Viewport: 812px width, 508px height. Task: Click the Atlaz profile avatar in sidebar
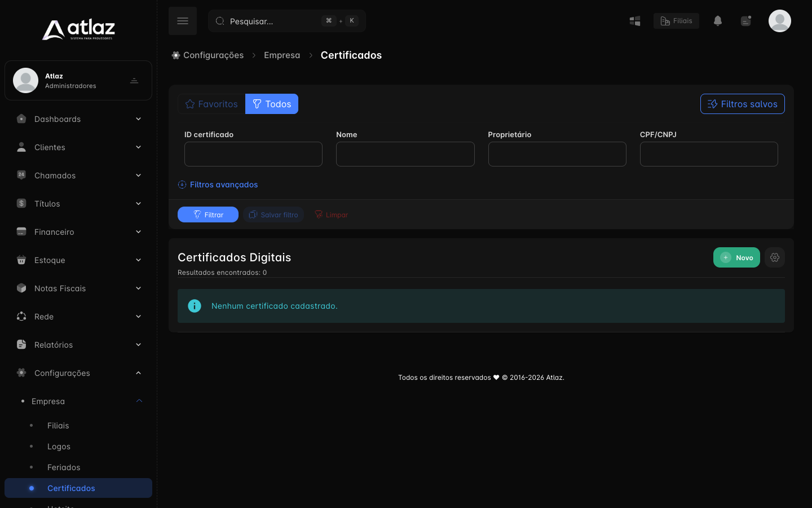(x=26, y=80)
